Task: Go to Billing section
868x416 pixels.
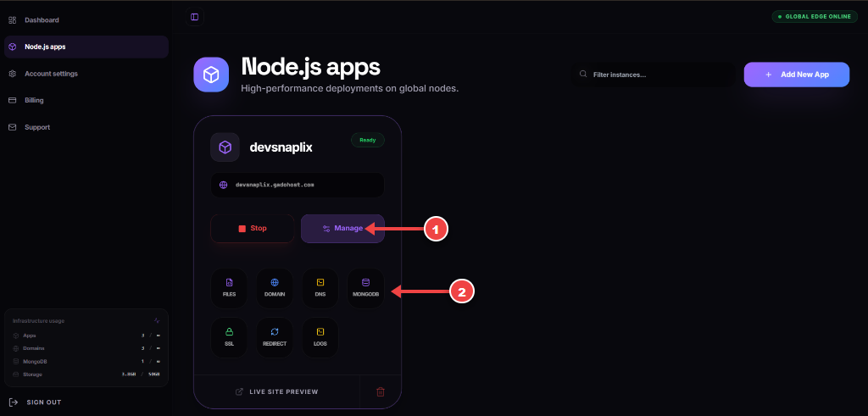Action: [86, 100]
